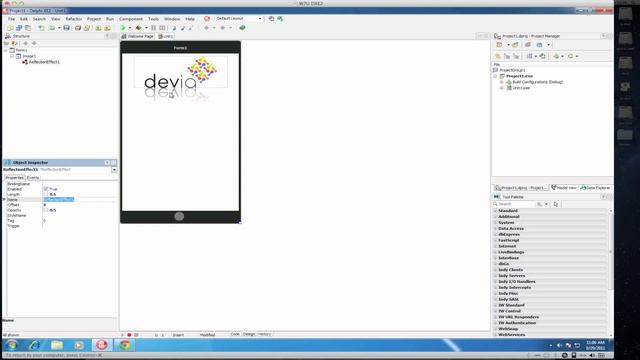Click the Tool Palette filter cursor icon
This screenshot has width=640, height=360.
[x=556, y=204]
